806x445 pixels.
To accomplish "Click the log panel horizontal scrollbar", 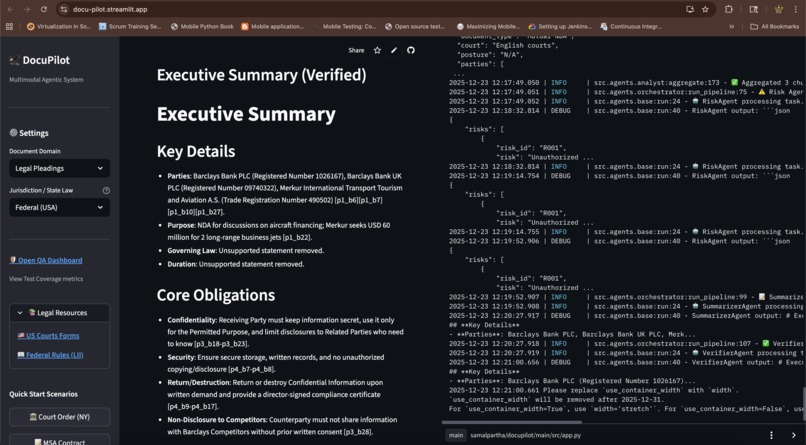I will 511,422.
